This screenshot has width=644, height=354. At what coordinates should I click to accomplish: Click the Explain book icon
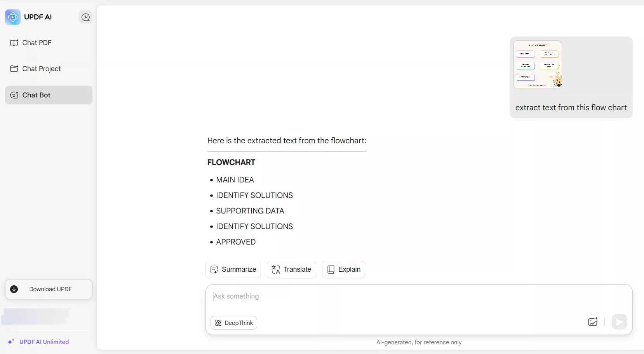331,269
